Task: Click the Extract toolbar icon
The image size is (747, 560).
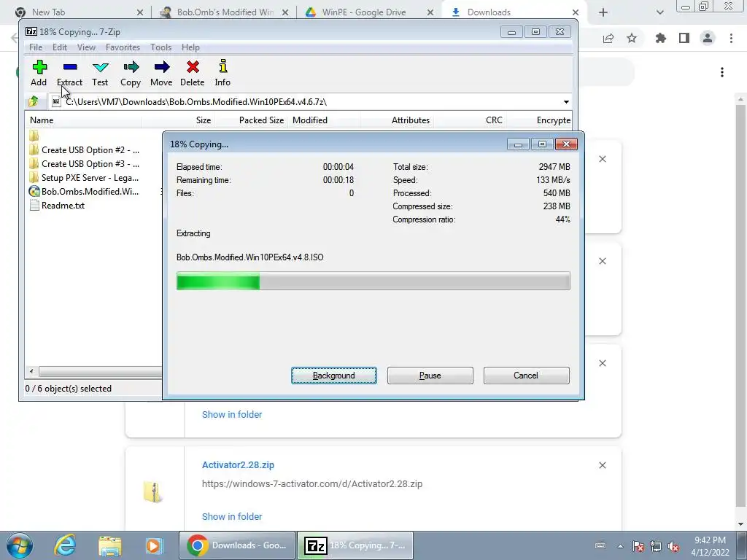Action: tap(69, 74)
